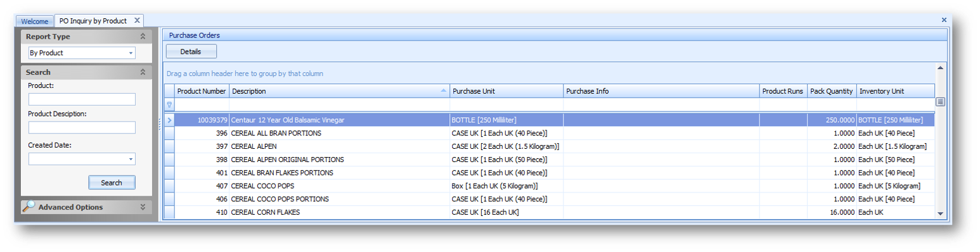Click the Search button
This screenshot has height=252, width=980.
pyautogui.click(x=112, y=182)
